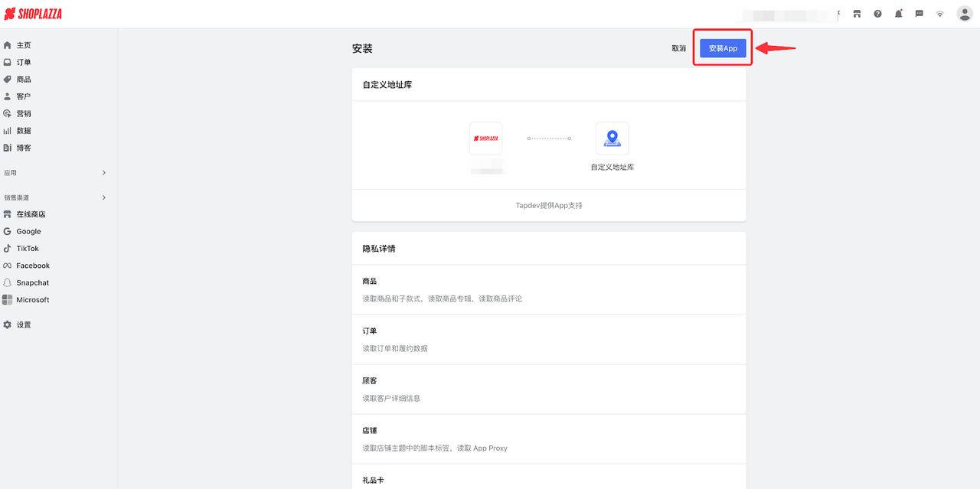Go to 订单 in the sidebar
Image resolution: width=980 pixels, height=489 pixels.
[24, 61]
